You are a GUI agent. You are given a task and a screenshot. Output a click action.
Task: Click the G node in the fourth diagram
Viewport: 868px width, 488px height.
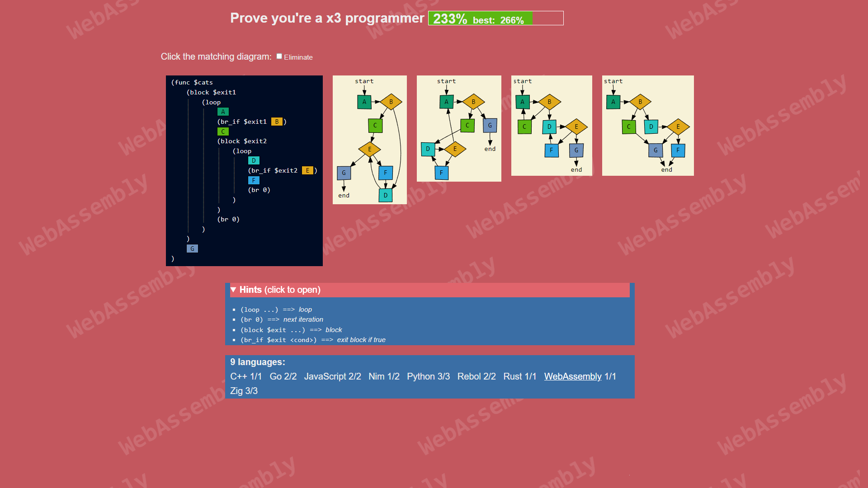(x=656, y=150)
